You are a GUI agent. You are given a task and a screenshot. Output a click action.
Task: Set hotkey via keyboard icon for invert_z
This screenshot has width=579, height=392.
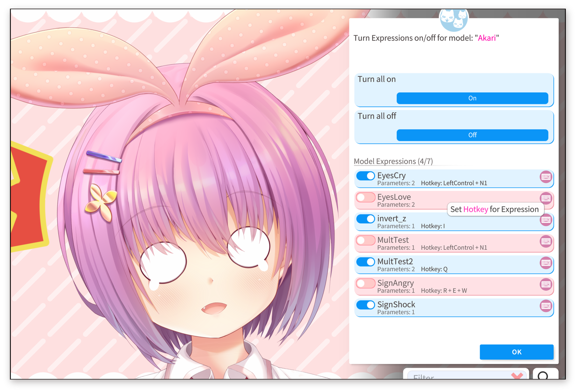click(x=546, y=220)
